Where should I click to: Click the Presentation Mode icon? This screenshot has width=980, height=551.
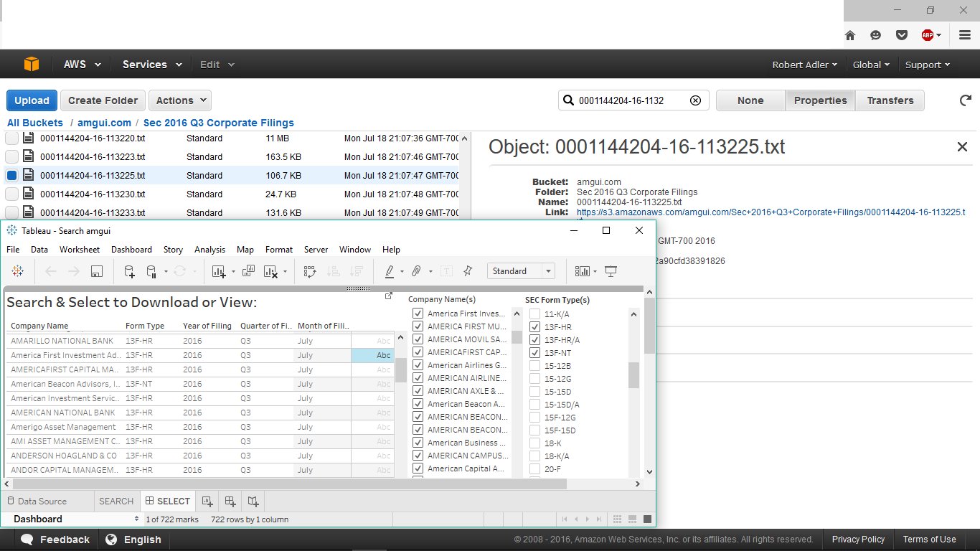pos(611,271)
